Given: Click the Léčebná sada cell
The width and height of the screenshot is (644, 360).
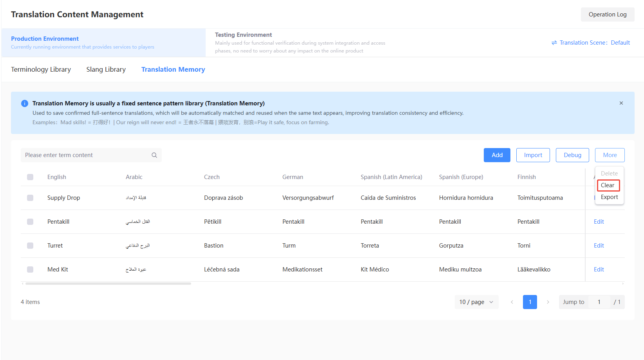Looking at the screenshot, I should [222, 270].
